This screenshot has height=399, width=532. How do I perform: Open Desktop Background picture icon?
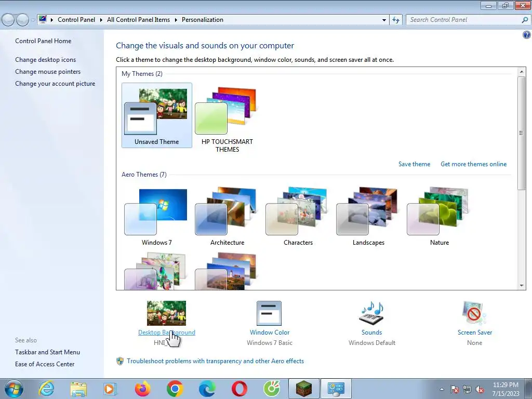click(166, 313)
